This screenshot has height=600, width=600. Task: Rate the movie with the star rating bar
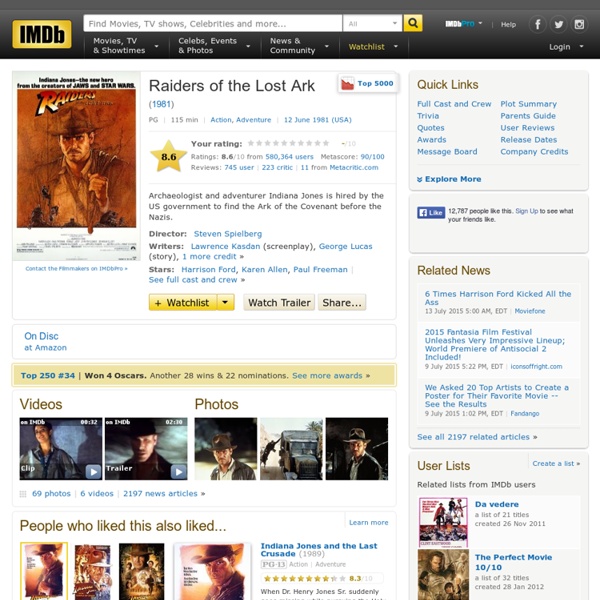point(288,143)
